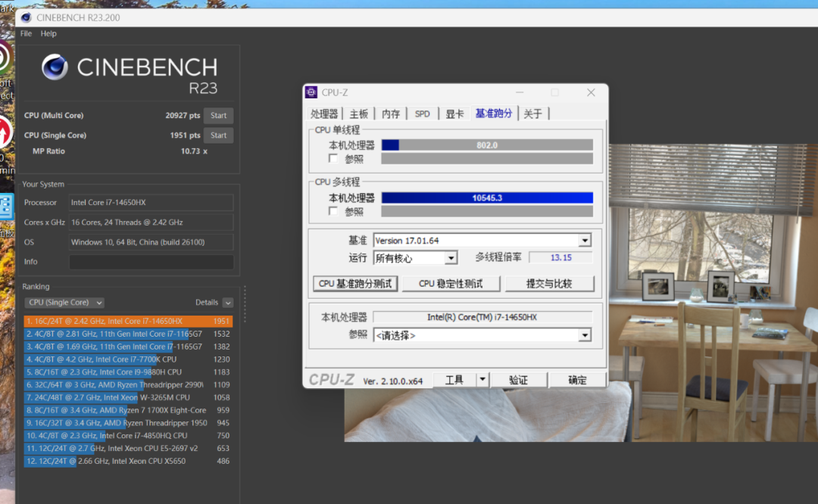The image size is (818, 504).
Task: Start the CPU (Single Core) test
Action: tap(218, 135)
